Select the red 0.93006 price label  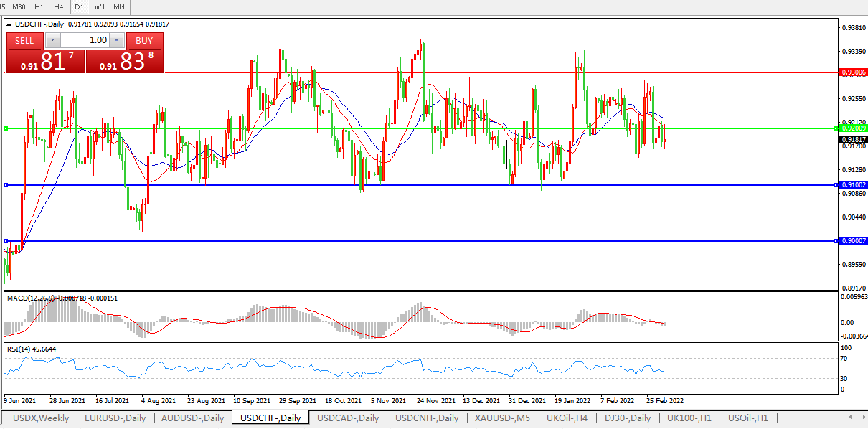853,72
